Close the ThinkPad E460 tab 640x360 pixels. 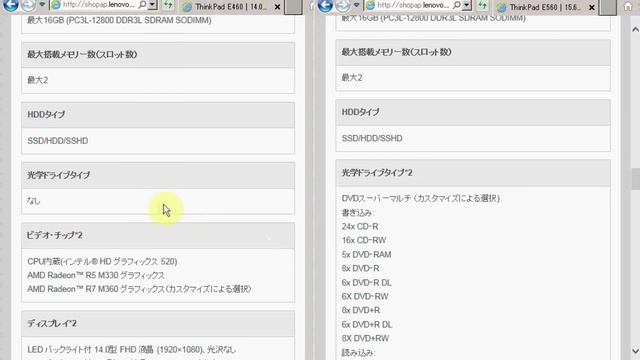coord(277,7)
